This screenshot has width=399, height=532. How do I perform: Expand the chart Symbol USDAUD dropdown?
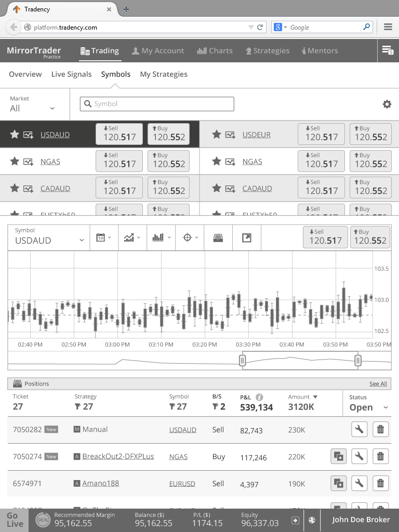(49, 238)
